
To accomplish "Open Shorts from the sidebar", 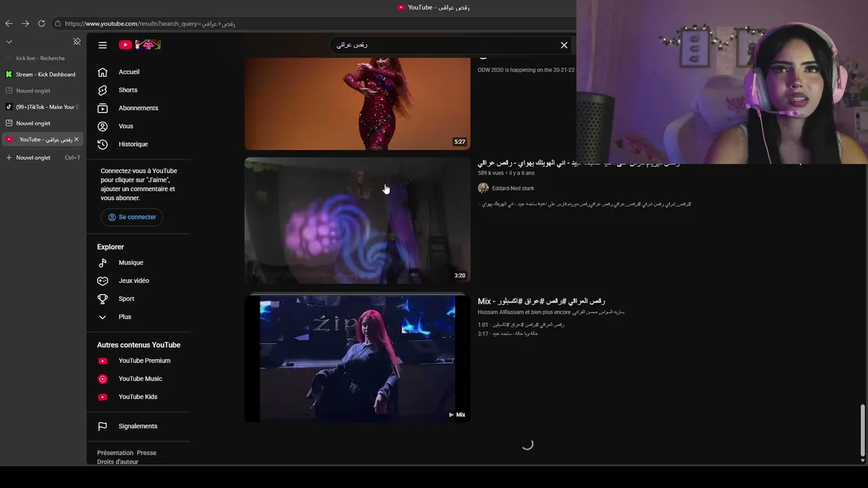I will point(138,90).
